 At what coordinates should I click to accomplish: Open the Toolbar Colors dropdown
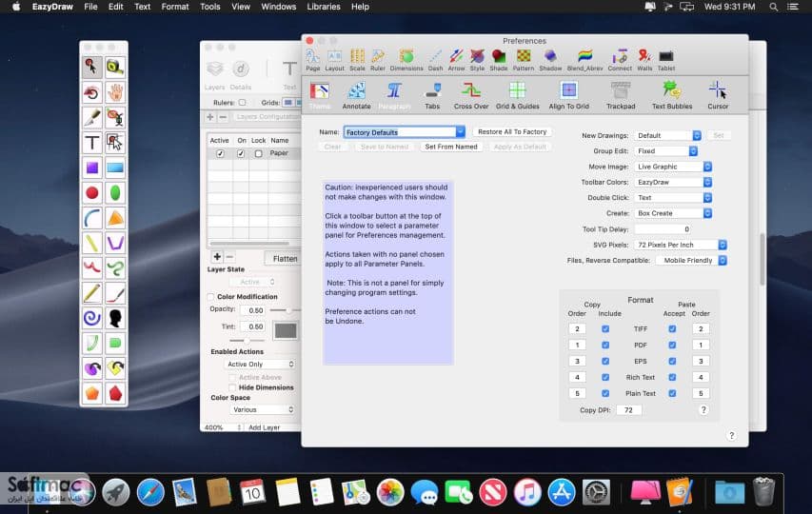coord(673,182)
